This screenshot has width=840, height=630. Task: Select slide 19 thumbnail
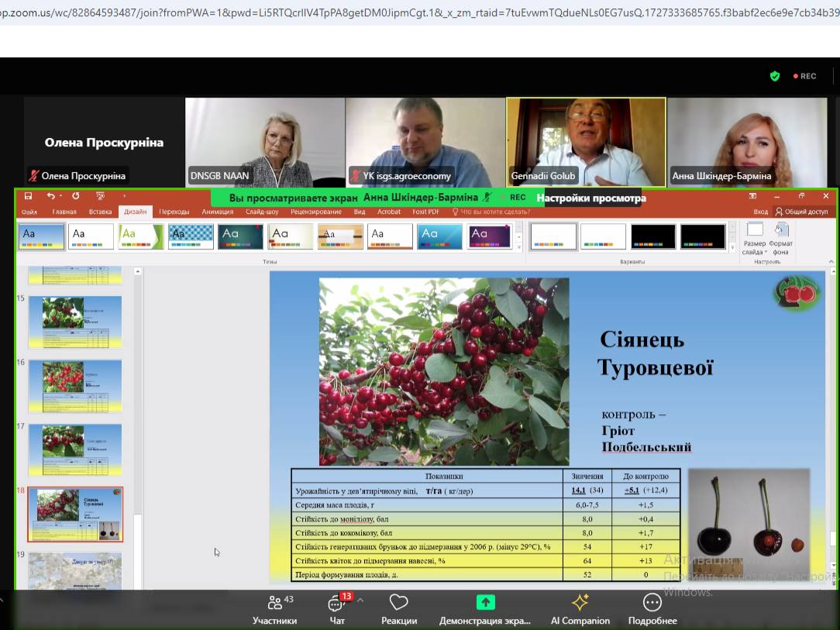coord(75,571)
